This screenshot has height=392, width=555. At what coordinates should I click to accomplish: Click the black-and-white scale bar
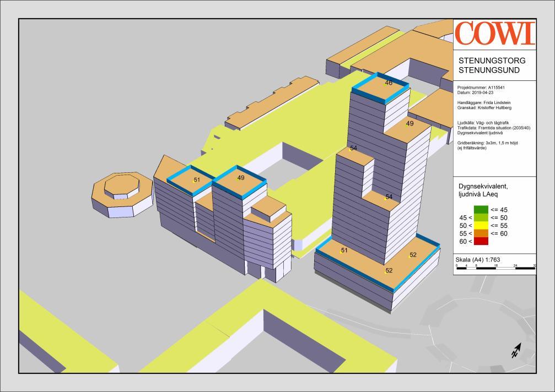coord(496,268)
